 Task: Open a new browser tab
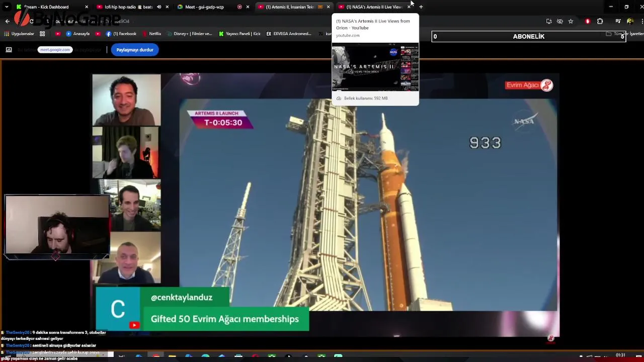(421, 7)
